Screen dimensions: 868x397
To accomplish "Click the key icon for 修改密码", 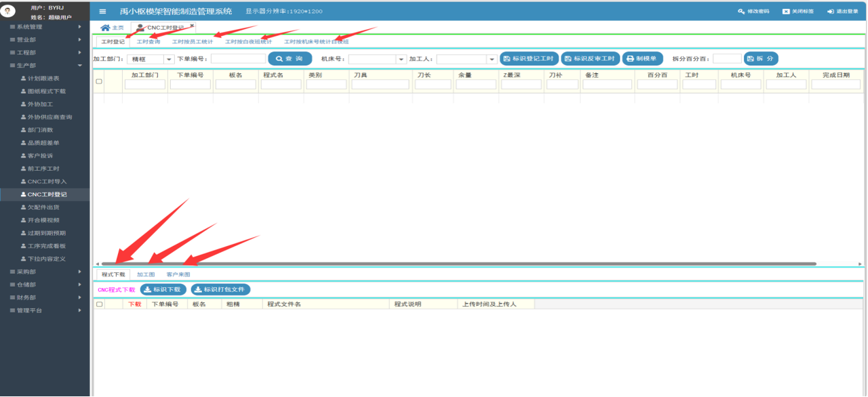I will (x=741, y=12).
